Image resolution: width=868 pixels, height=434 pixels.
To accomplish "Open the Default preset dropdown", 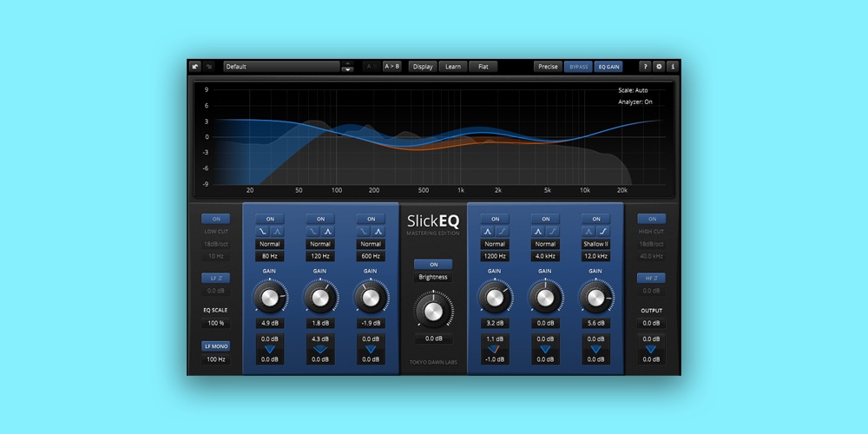I will (280, 66).
